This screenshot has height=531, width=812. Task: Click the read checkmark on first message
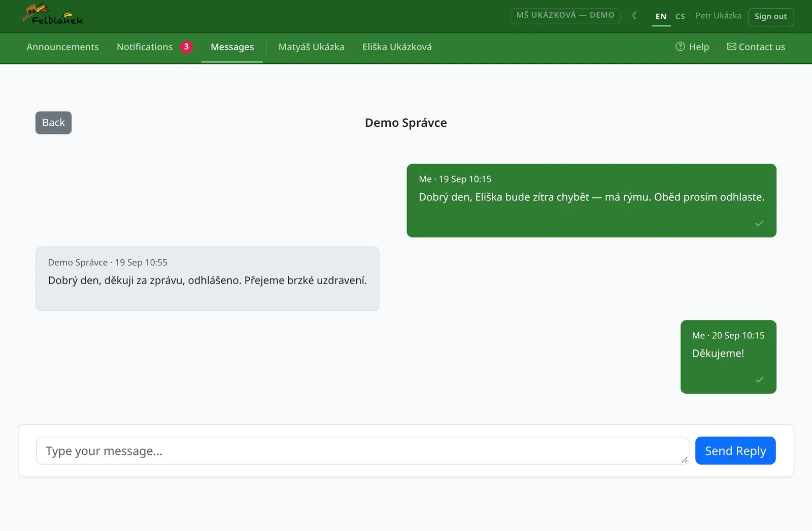coord(759,223)
